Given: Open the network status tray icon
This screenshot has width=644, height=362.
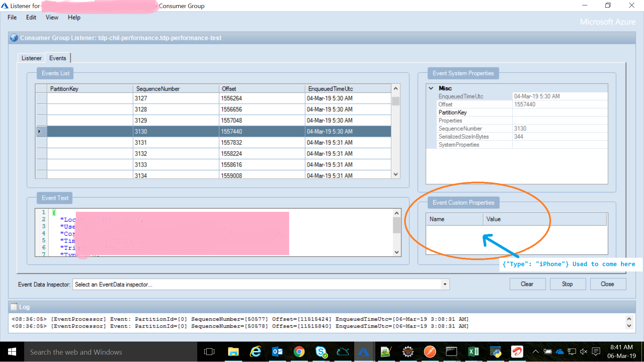Looking at the screenshot, I should [x=572, y=352].
